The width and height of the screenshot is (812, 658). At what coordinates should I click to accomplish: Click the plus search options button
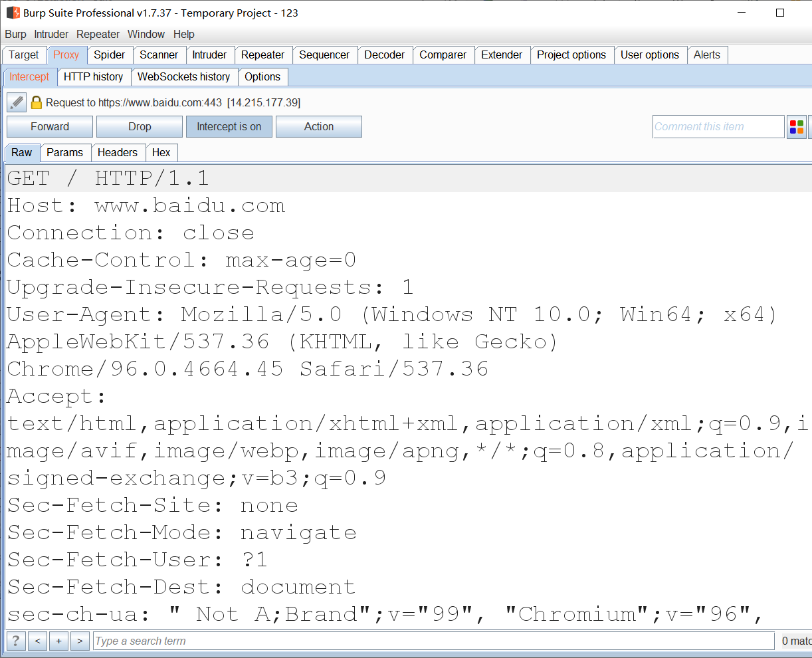point(58,641)
